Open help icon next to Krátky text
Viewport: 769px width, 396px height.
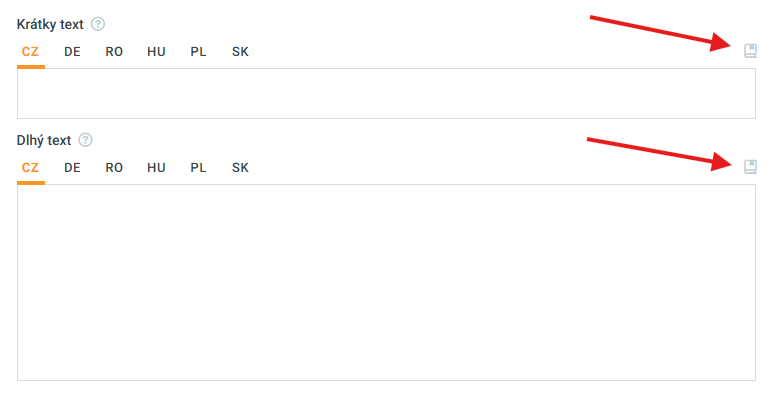pyautogui.click(x=98, y=24)
